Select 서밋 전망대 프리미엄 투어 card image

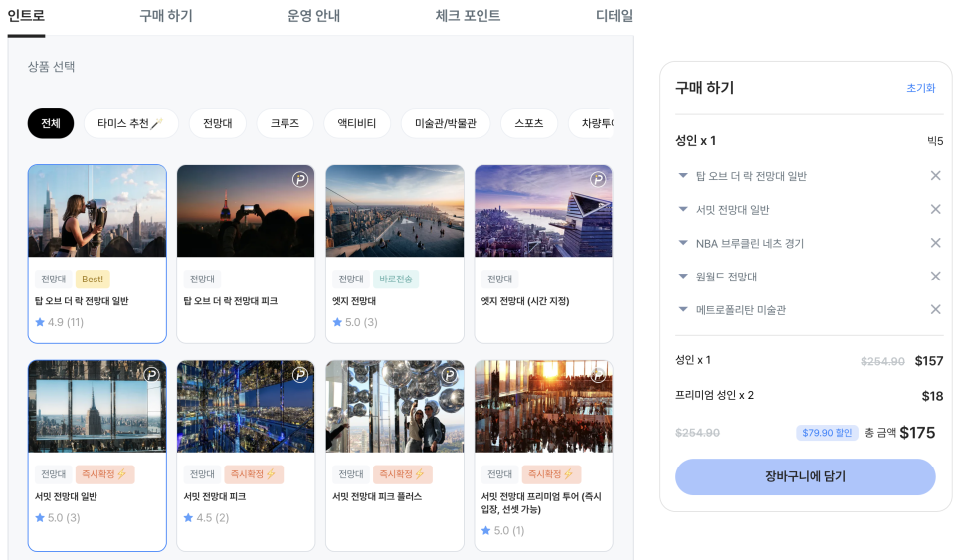coord(543,406)
